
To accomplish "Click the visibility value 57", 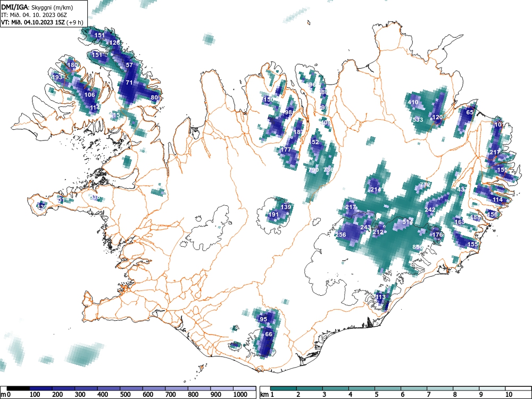I will (x=129, y=65).
